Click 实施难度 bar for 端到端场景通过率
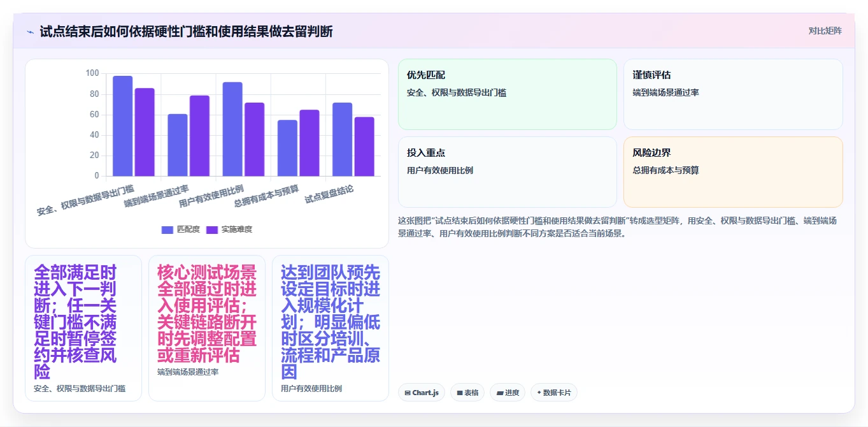 click(x=199, y=136)
